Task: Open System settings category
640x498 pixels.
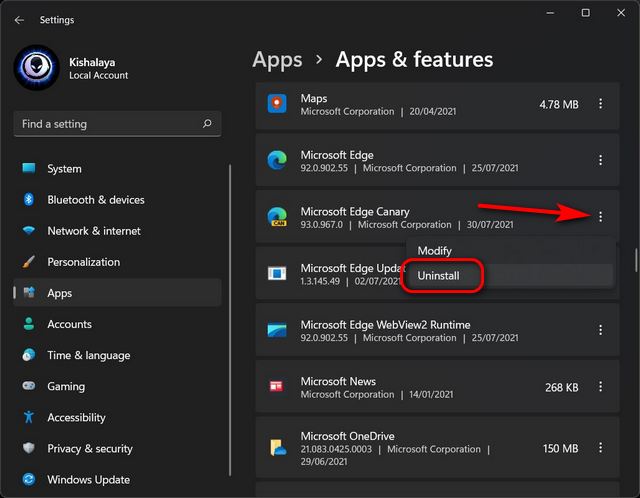Action: click(64, 169)
